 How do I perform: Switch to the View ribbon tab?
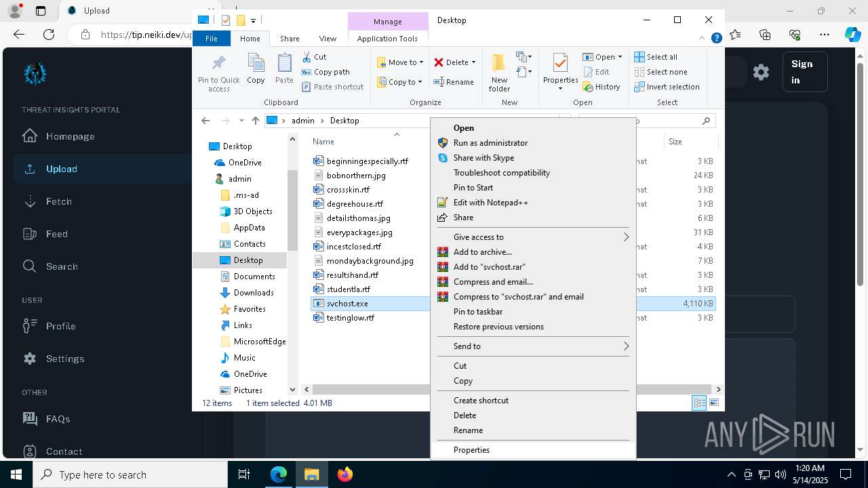coord(328,39)
